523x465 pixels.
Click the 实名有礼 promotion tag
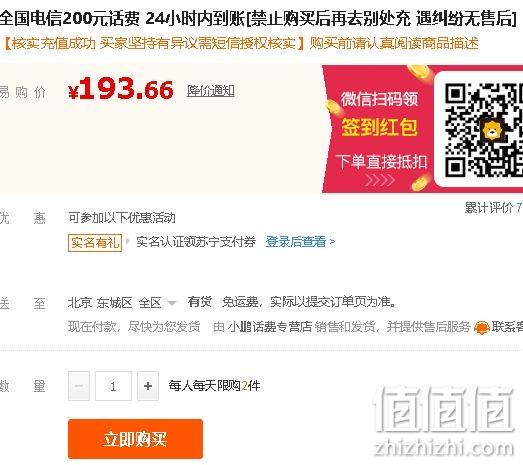[95, 242]
